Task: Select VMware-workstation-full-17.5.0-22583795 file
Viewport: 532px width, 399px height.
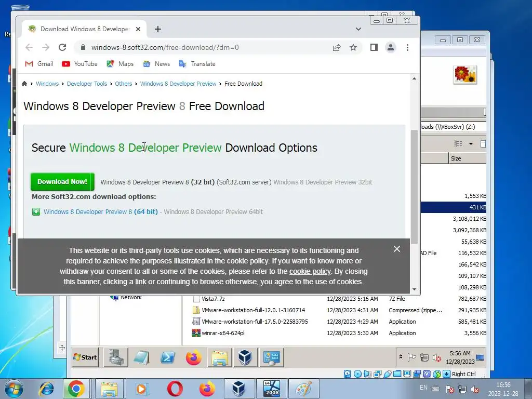Action: [255, 322]
